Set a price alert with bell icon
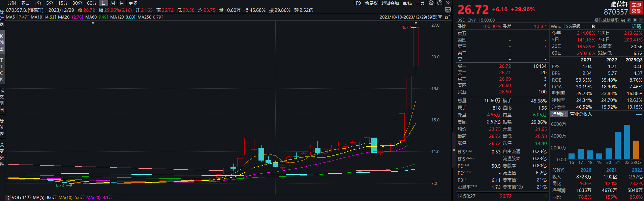The height and width of the screenshot is (201, 644). 635,20
